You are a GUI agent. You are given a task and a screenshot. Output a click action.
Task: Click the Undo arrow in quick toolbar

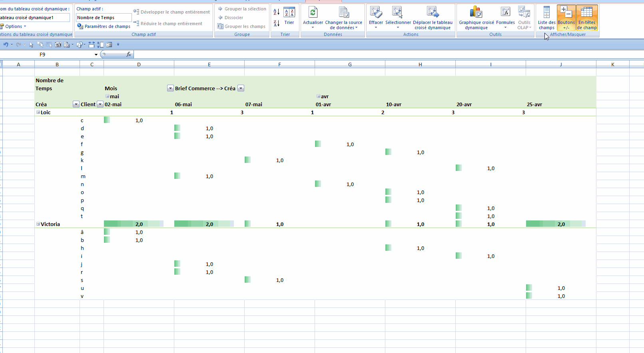tap(6, 45)
